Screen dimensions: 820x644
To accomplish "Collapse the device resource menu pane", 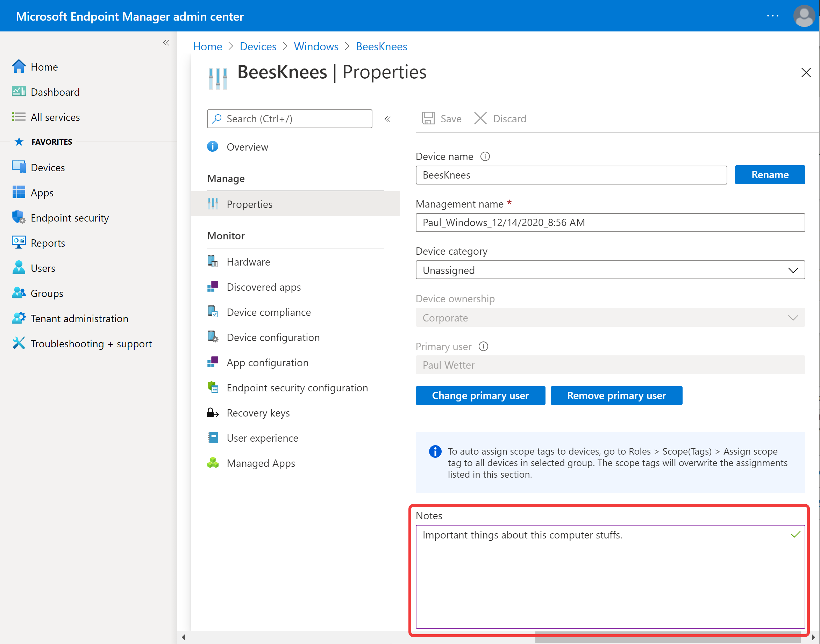I will (x=387, y=119).
